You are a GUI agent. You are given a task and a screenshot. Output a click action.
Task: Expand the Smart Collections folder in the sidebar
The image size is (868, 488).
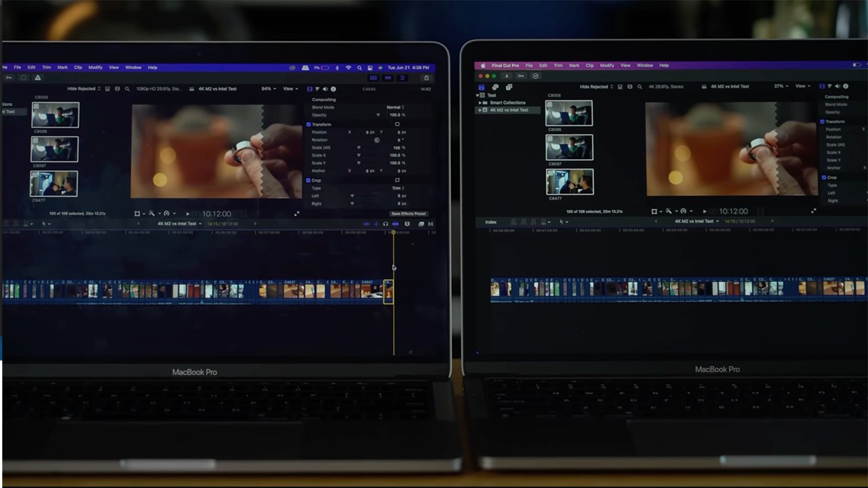pyautogui.click(x=481, y=103)
